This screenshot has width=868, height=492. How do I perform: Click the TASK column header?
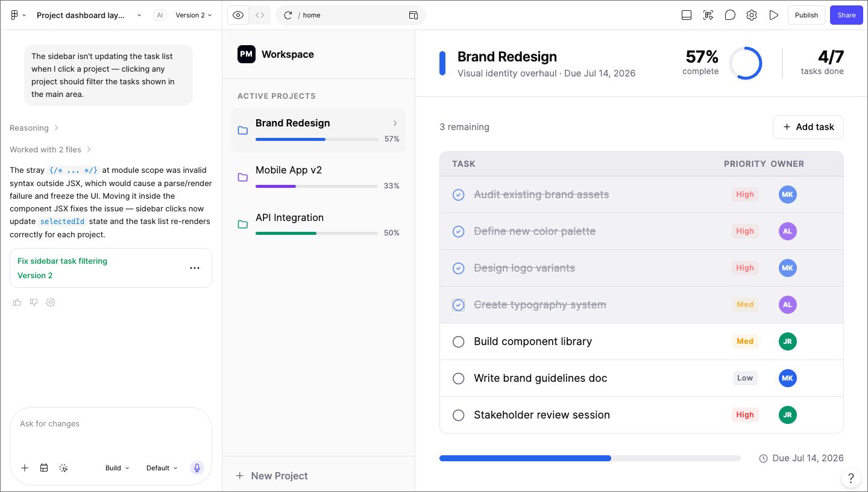click(464, 164)
